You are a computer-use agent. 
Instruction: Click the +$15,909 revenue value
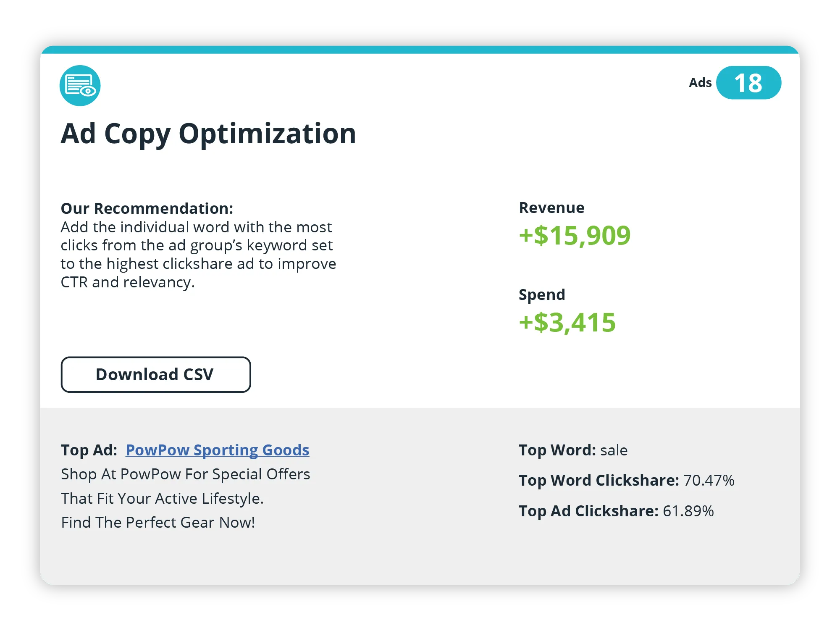coord(575,235)
